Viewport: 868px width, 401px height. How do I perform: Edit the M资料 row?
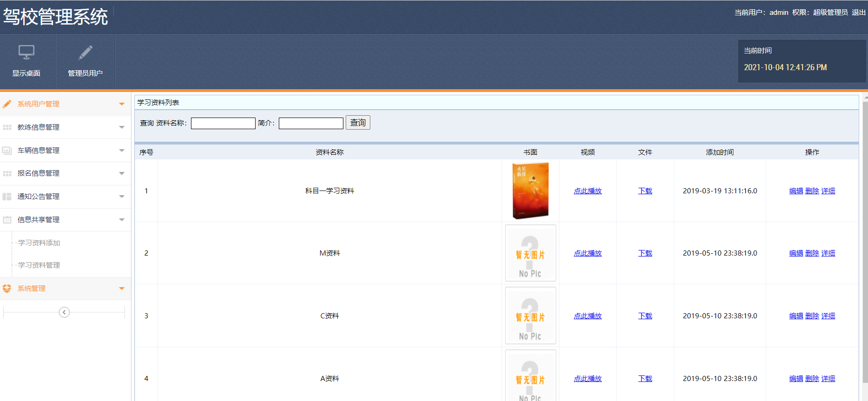796,253
